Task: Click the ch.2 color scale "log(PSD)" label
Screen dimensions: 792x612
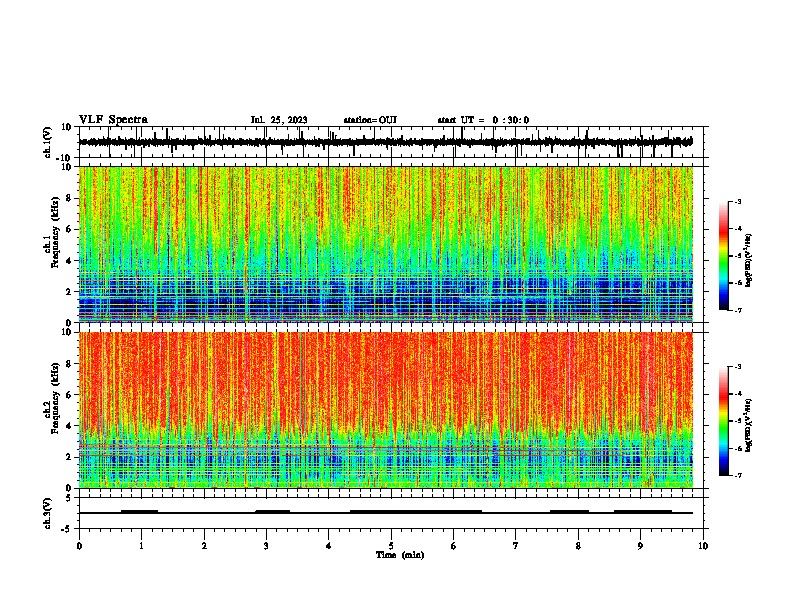Action: tap(749, 425)
